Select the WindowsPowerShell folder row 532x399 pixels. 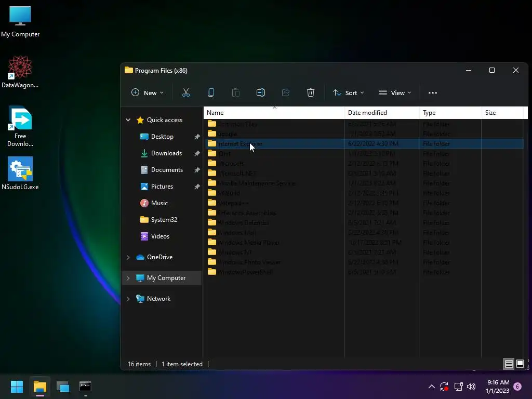coord(364,272)
